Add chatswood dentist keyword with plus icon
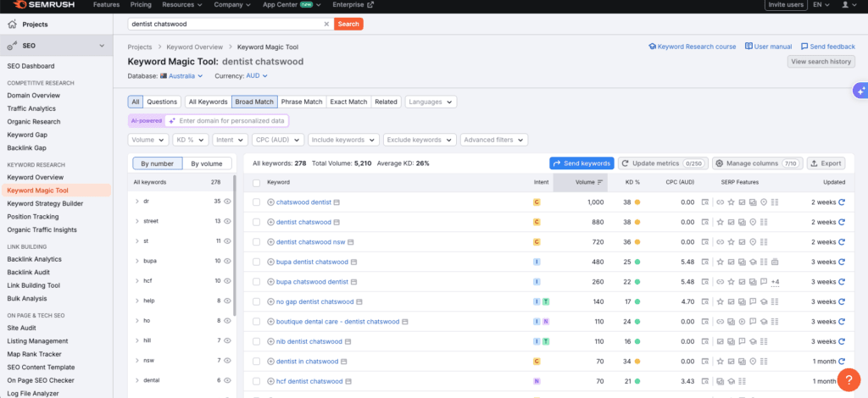This screenshot has height=398, width=868. tap(270, 202)
